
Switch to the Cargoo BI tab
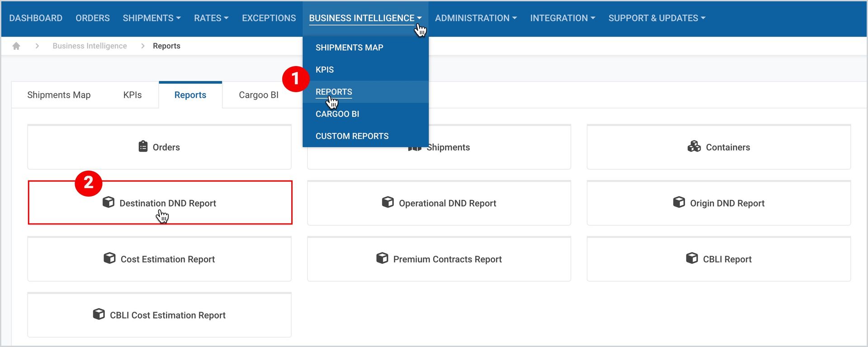[259, 95]
